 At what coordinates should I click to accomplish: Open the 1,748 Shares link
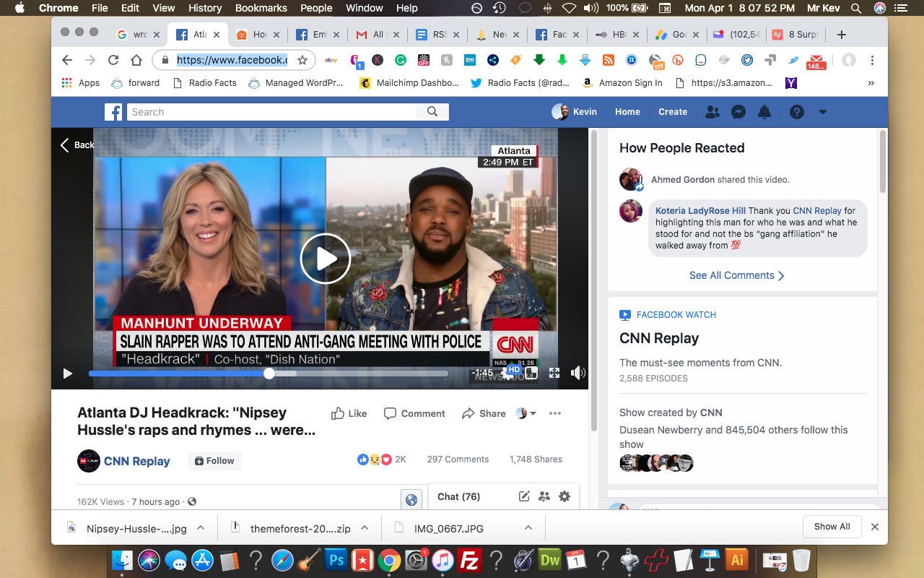tap(536, 460)
